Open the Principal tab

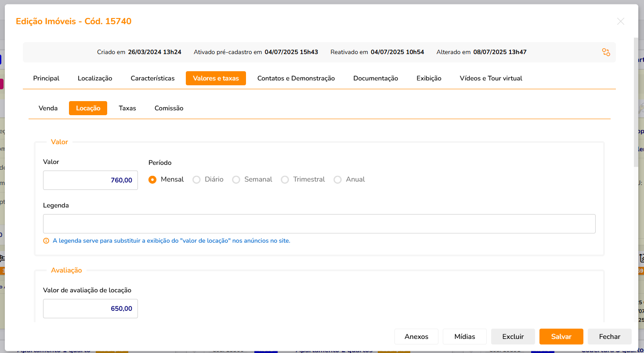pyautogui.click(x=46, y=78)
